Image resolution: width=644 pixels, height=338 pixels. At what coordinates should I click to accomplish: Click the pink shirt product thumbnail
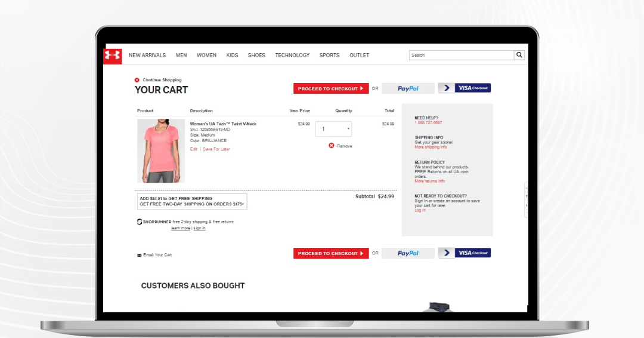click(x=161, y=151)
